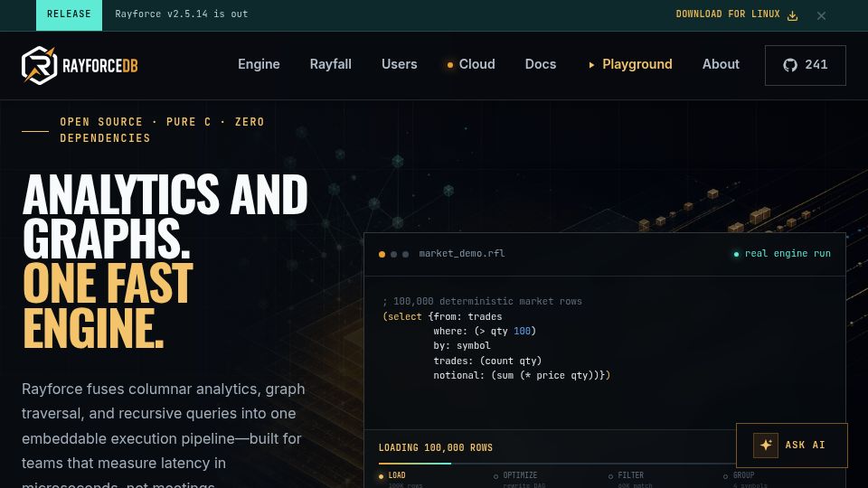Click the code line 'trades: (count qty)'

pos(487,361)
